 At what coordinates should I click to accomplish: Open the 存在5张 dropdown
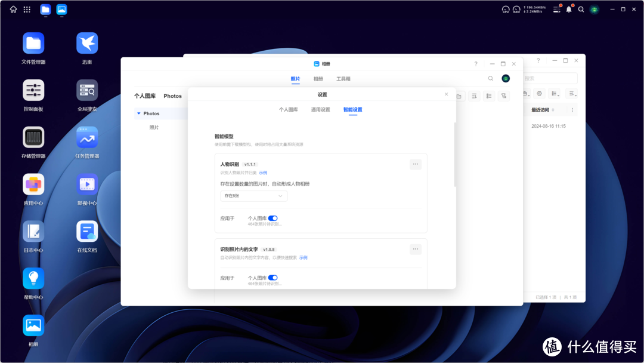[254, 196]
